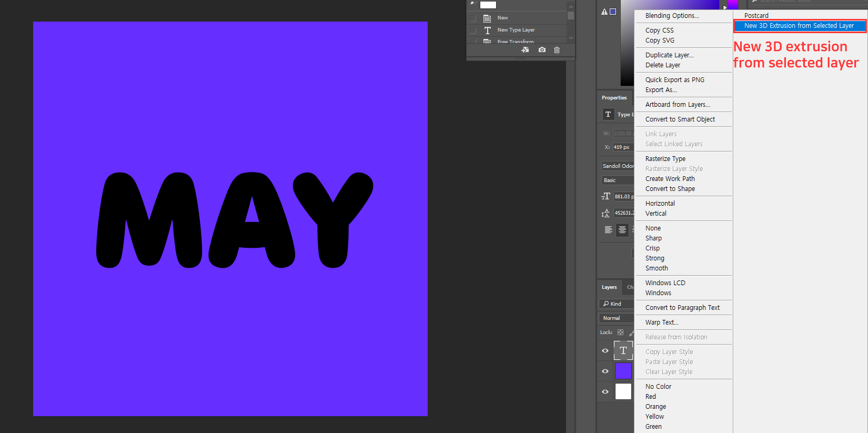
Task: Switch to the Properties tab
Action: (x=614, y=98)
